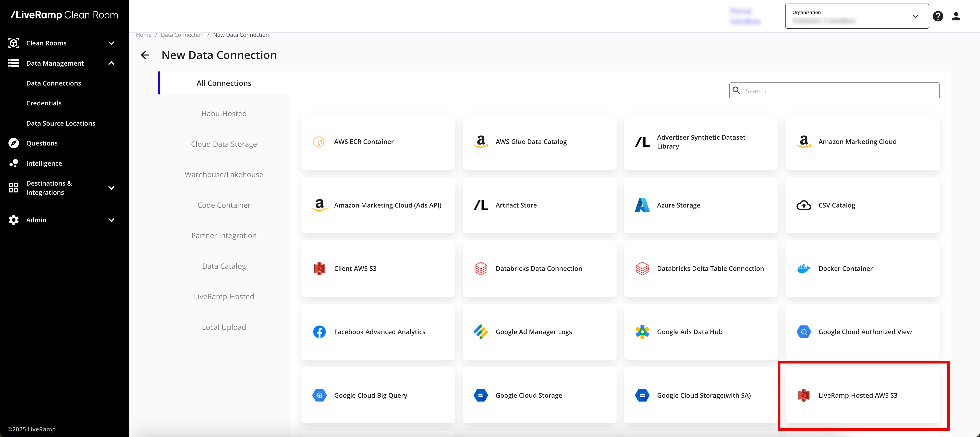This screenshot has width=980, height=437.
Task: Click the CSV Catalog cloud upload icon
Action: pyautogui.click(x=803, y=205)
